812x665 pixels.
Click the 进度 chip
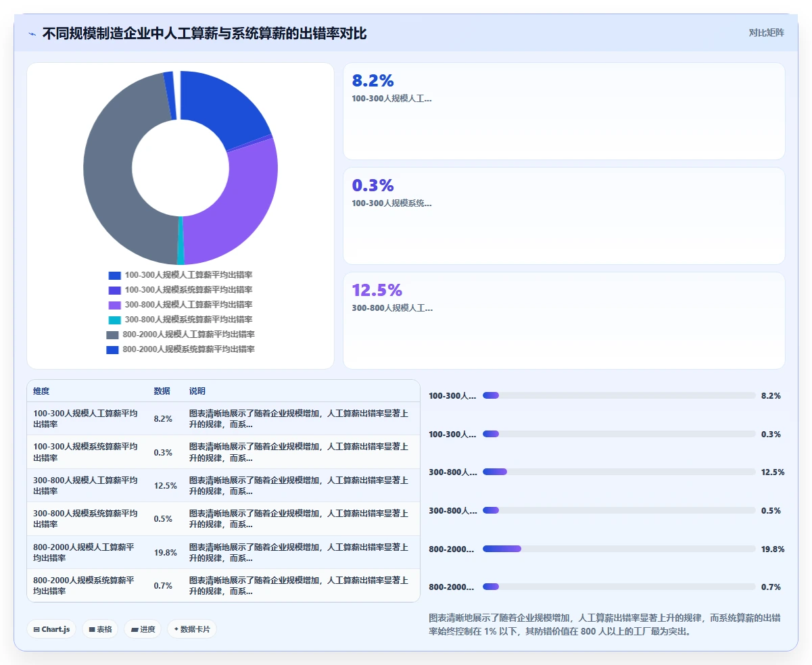point(143,629)
